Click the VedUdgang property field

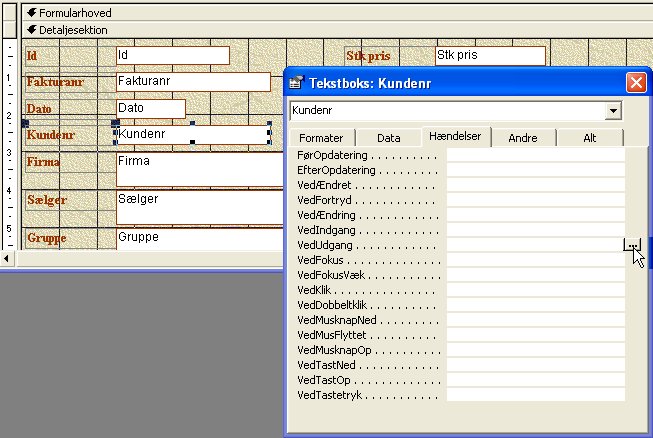click(x=536, y=245)
